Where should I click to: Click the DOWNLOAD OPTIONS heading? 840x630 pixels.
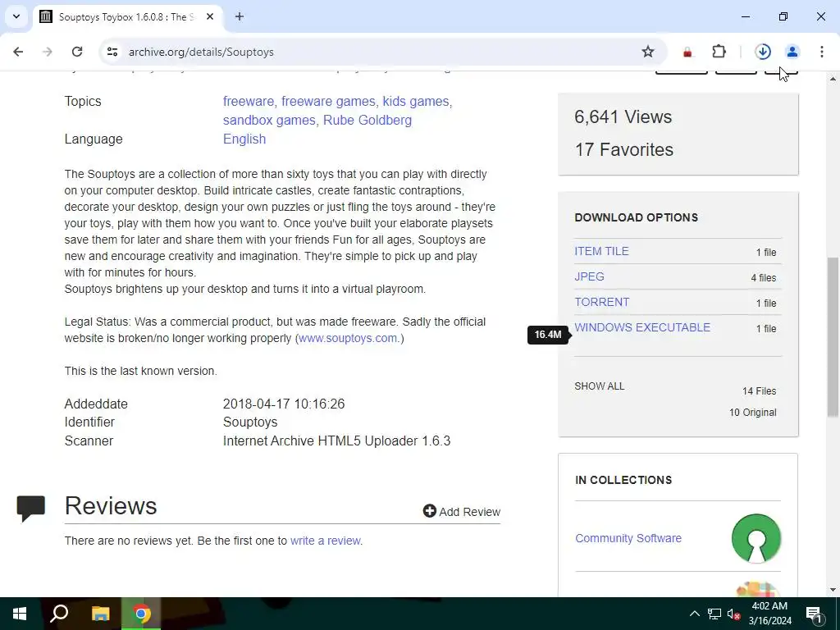(637, 217)
